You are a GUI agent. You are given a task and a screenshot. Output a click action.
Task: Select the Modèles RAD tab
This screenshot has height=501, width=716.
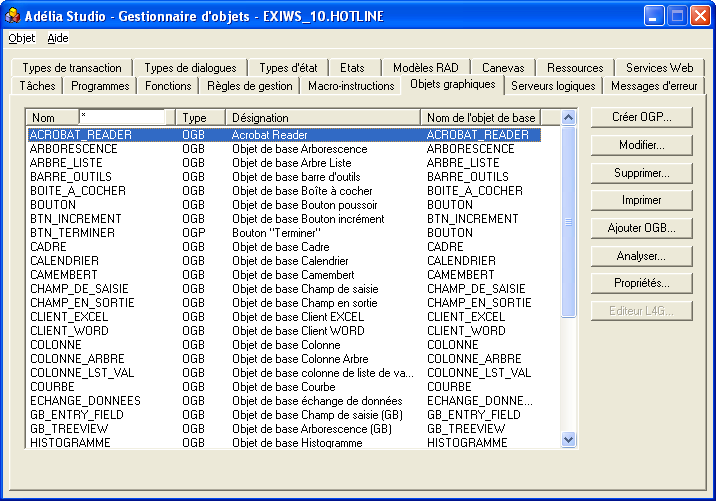[x=425, y=68]
